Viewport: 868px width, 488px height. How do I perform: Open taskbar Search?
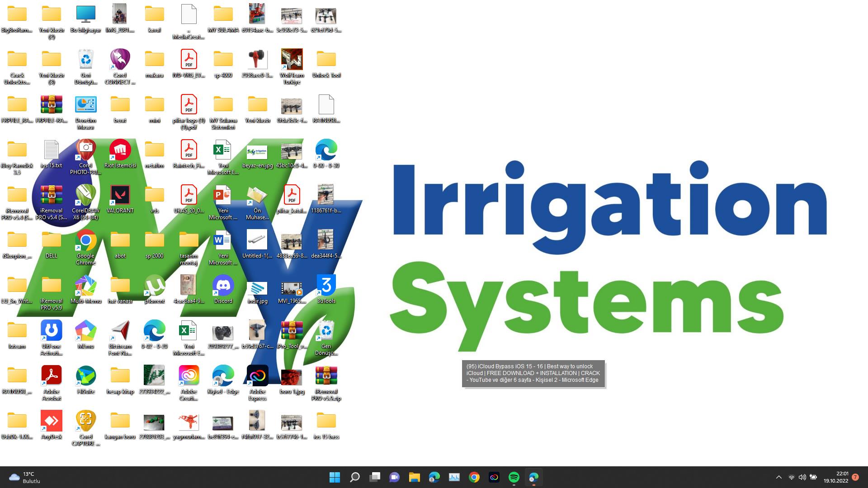(355, 477)
